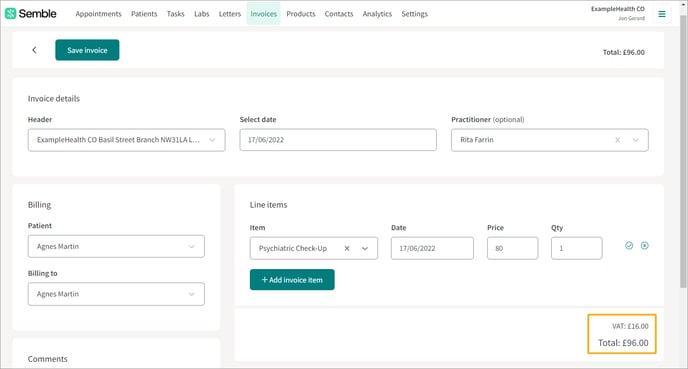688x369 pixels.
Task: Open the hamburger menu icon
Action: (x=662, y=14)
